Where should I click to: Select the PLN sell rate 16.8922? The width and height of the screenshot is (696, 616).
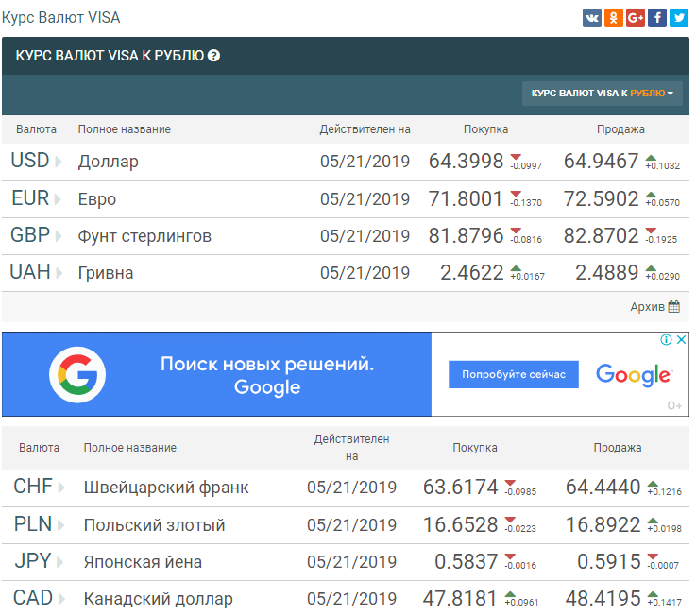[603, 525]
